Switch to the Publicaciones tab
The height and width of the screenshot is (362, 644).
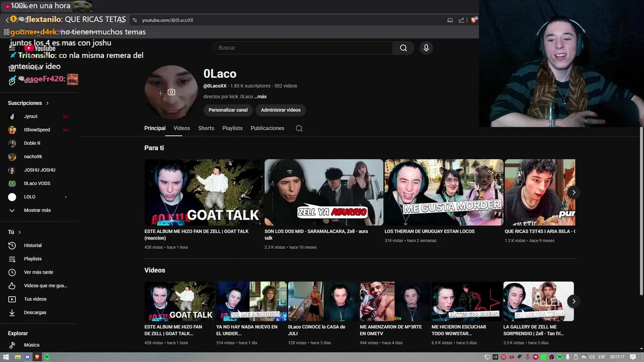tap(267, 128)
